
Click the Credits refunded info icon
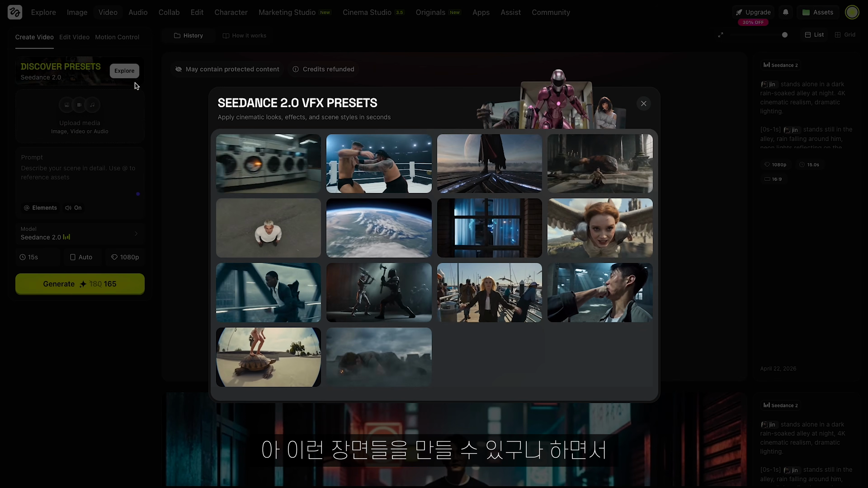[296, 69]
